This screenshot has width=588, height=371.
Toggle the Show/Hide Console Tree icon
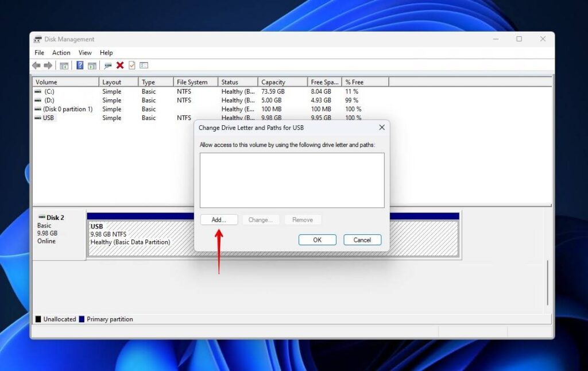[64, 65]
